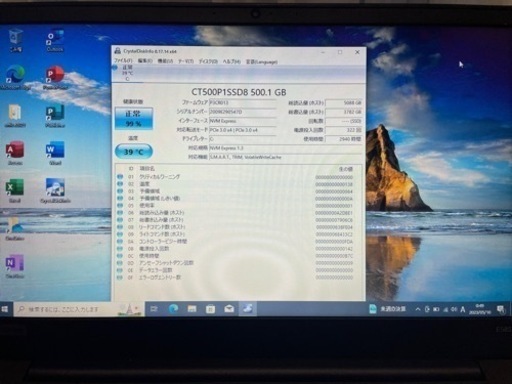Open the Excel desktop shortcut
This screenshot has height=384, width=512.
pyautogui.click(x=15, y=191)
